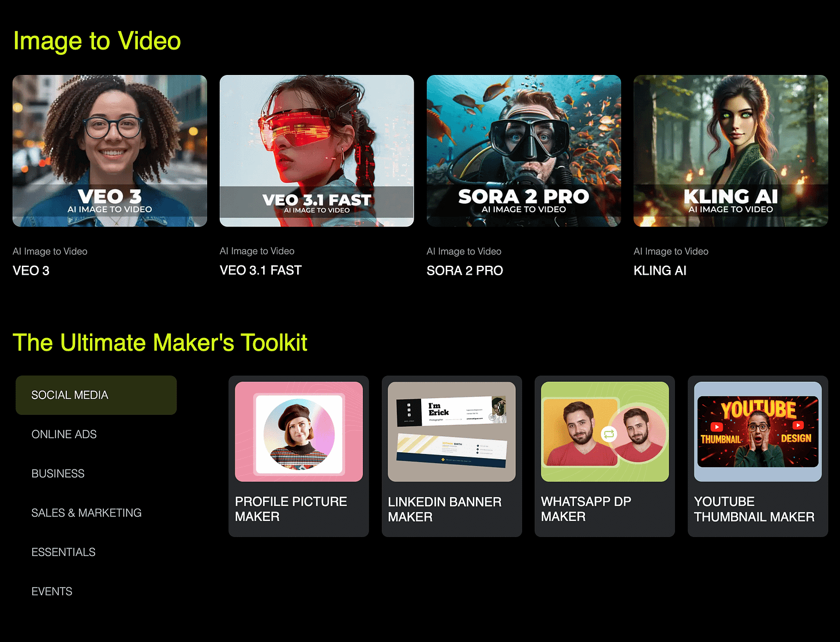Click the KLING AI title link
This screenshot has height=642, width=840.
(660, 271)
